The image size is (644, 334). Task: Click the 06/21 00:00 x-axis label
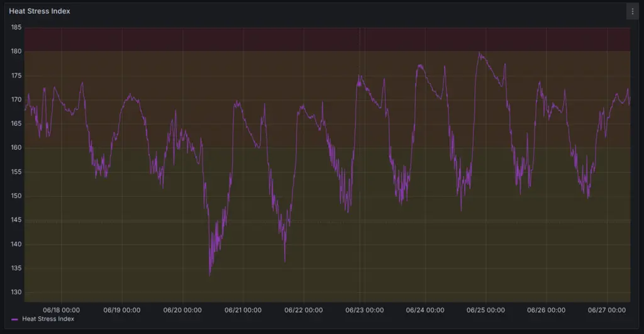pyautogui.click(x=243, y=310)
